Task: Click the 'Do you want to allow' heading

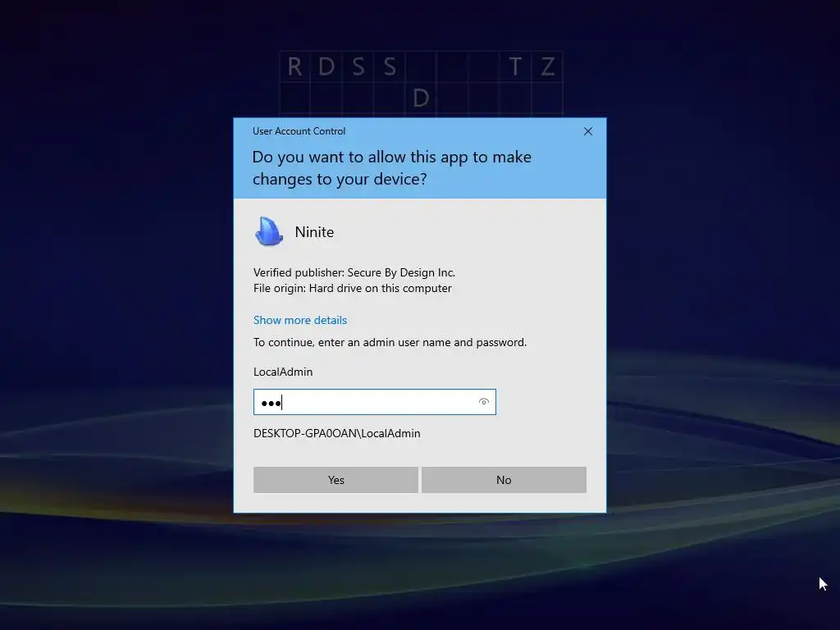Action: pos(391,167)
